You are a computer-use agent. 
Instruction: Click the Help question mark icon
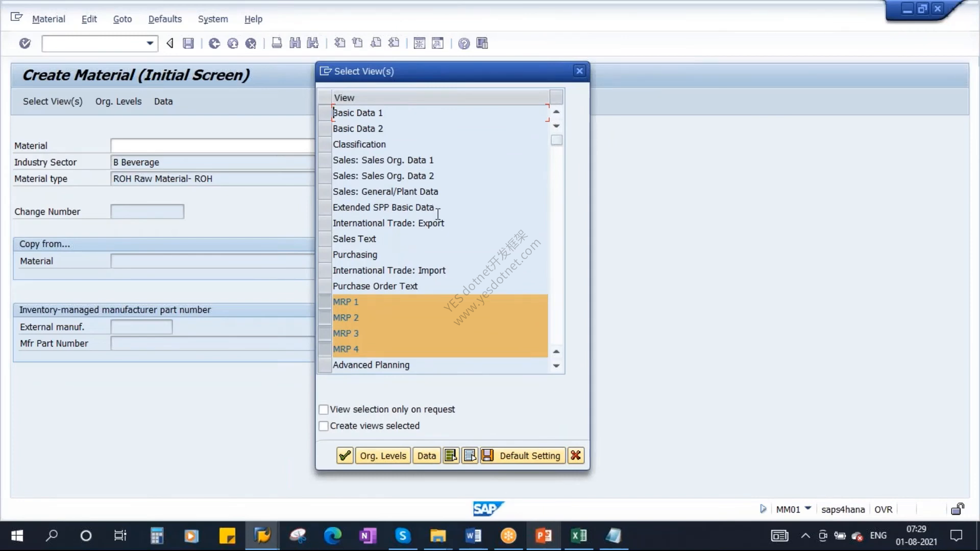(464, 43)
